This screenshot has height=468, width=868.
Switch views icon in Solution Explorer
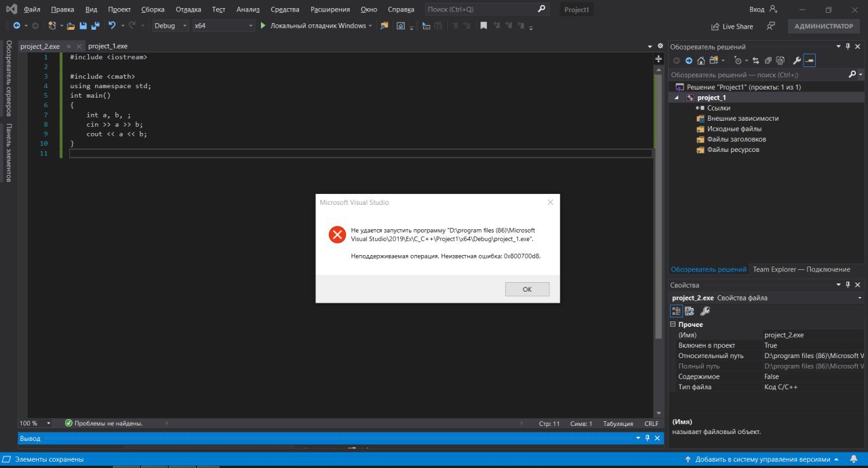pyautogui.click(x=713, y=60)
